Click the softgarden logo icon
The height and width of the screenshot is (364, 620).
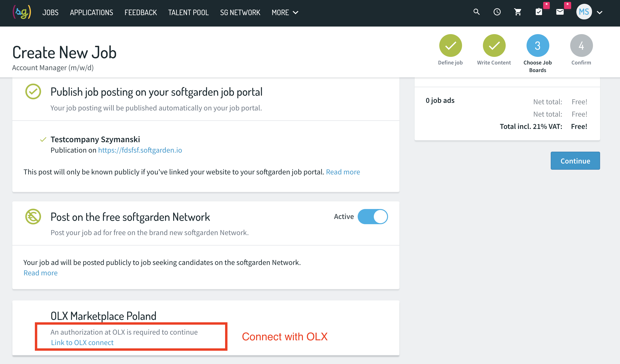coord(22,12)
